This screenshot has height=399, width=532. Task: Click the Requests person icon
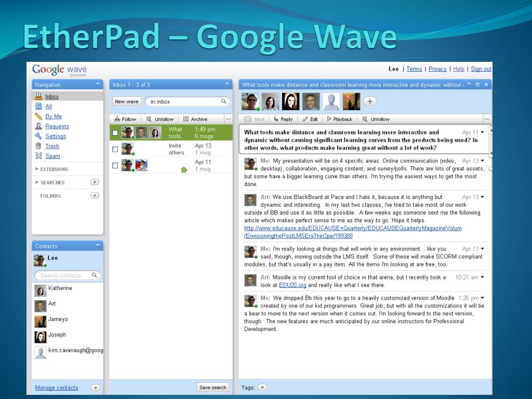pyautogui.click(x=38, y=126)
